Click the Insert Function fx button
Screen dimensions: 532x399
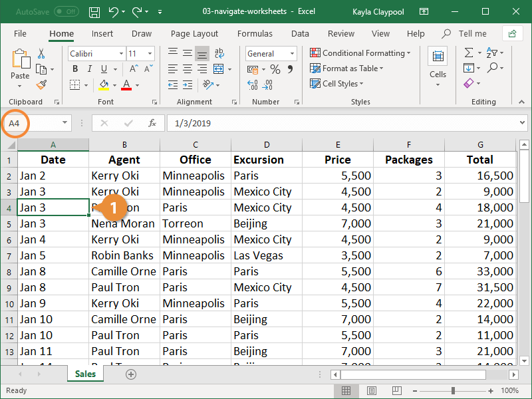152,123
